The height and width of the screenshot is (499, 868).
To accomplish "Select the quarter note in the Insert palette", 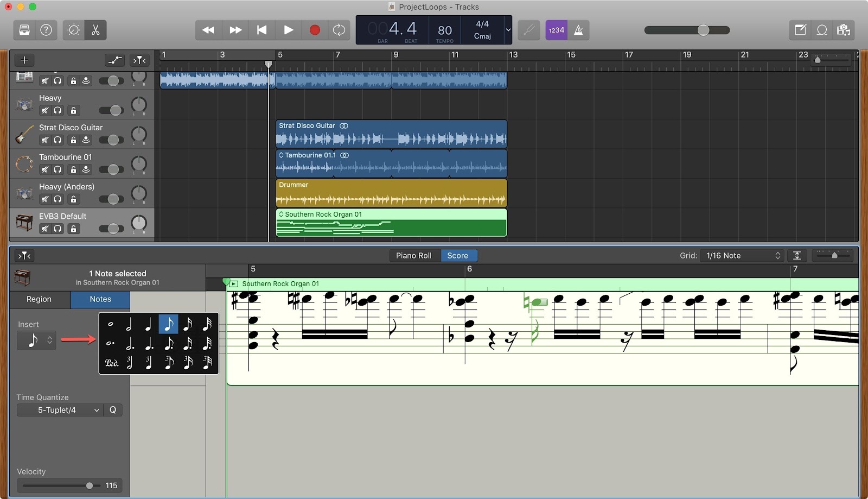I will tap(149, 324).
